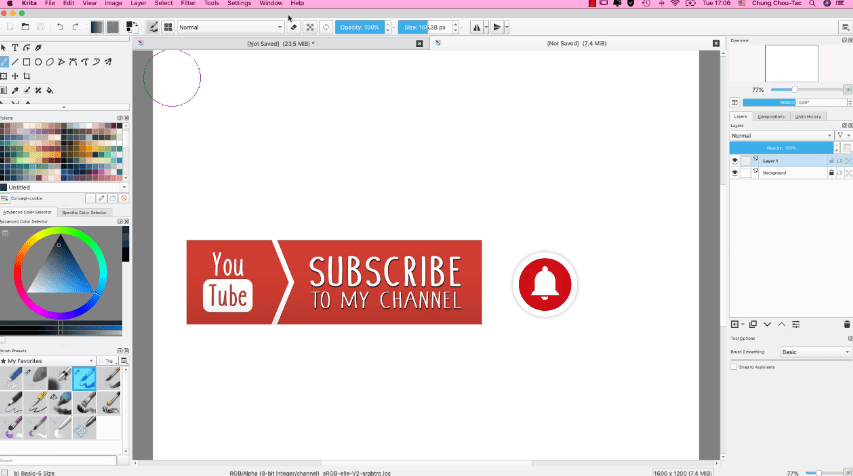Screen dimensions: 853x476
Task: Toggle the lock on Background layer
Action: click(831, 173)
